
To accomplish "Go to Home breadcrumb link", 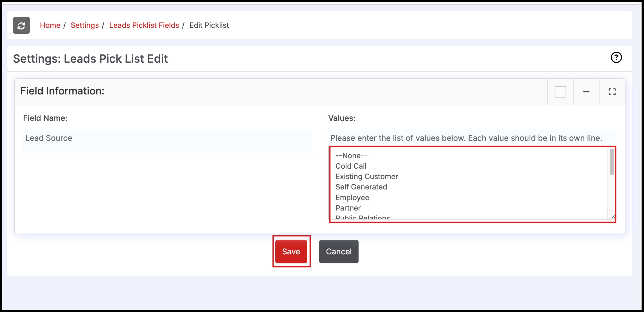I will (50, 25).
